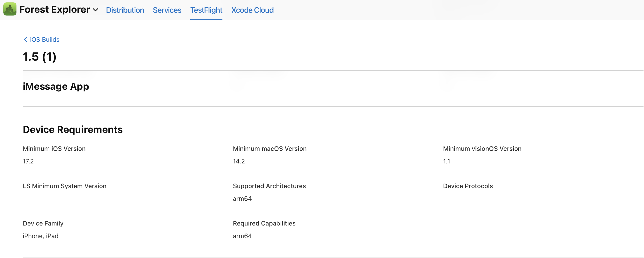Navigate to the Xcode Cloud tab
This screenshot has height=258, width=644.
252,10
